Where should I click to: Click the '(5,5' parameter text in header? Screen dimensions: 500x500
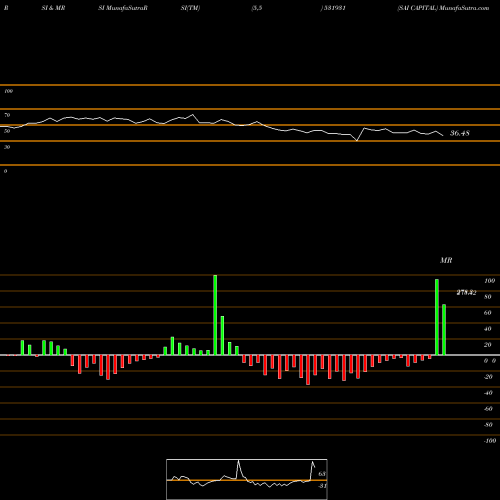coord(257,8)
